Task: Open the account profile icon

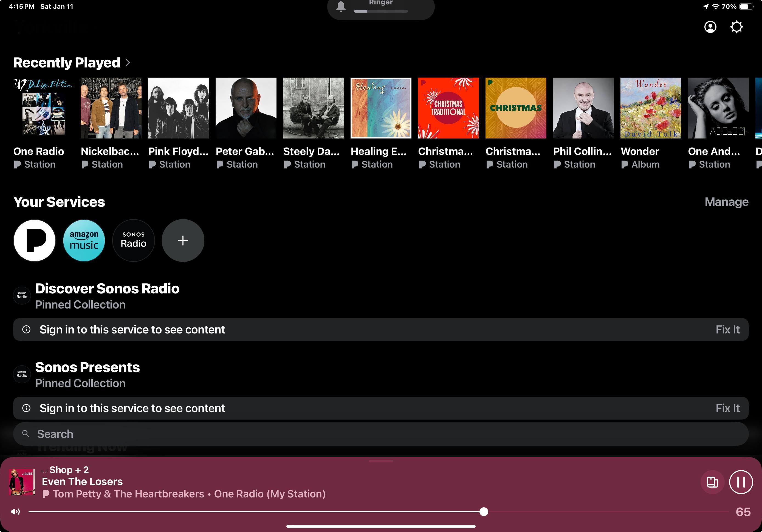Action: 710,27
